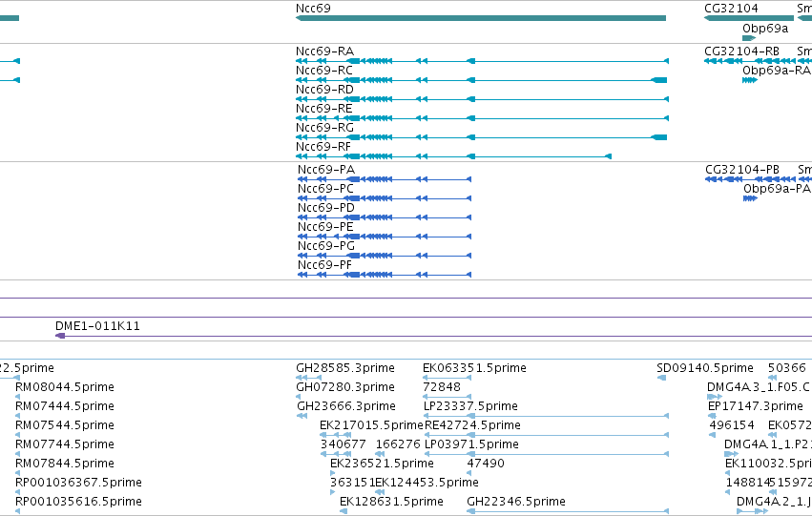Screen dimensions: 812x516
Task: Select the SD09140.5prime EST label
Action: 705,368
